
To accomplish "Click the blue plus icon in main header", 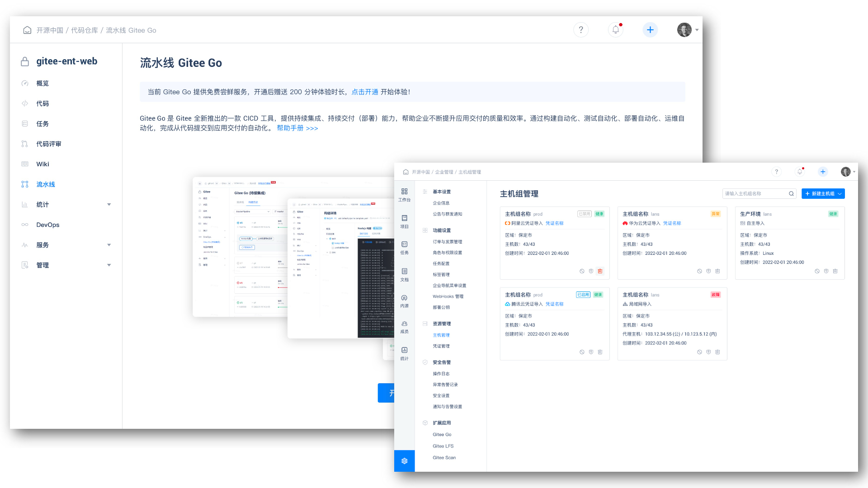I will [650, 30].
